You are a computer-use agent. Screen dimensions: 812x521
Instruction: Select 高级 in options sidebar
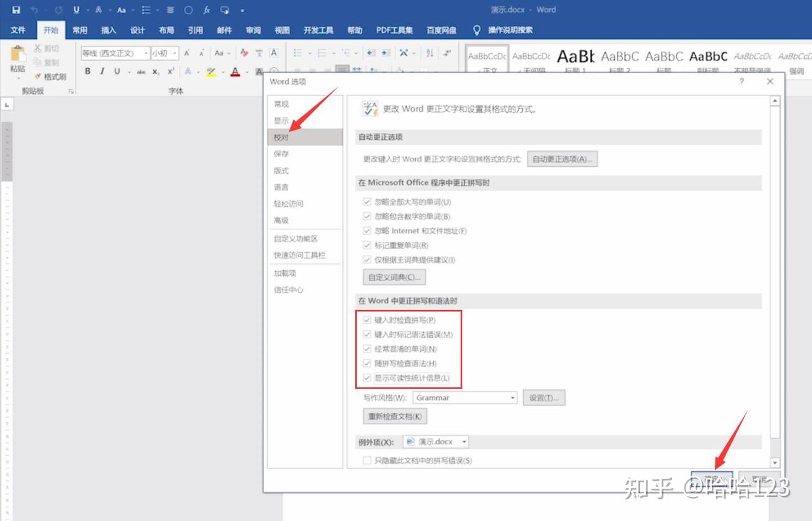(305, 220)
